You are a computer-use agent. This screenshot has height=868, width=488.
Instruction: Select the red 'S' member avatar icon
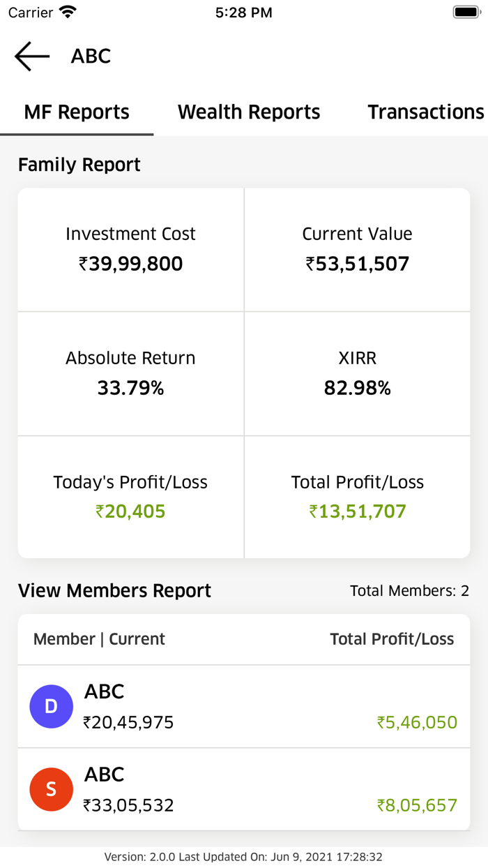coord(51,789)
